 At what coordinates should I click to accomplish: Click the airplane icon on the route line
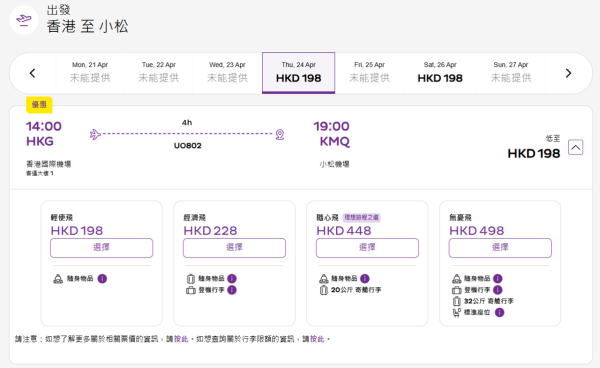coord(95,134)
